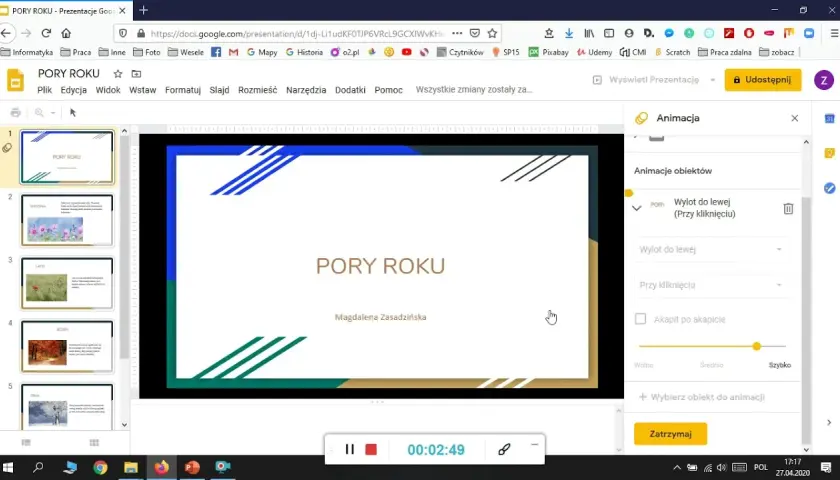
Task: Click the Zatrzymaj button
Action: click(670, 434)
